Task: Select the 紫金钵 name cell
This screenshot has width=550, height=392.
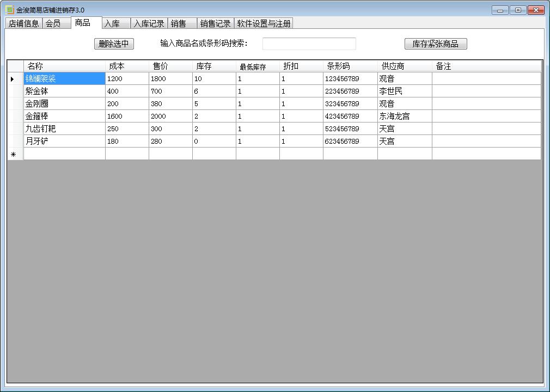Action: click(x=65, y=91)
